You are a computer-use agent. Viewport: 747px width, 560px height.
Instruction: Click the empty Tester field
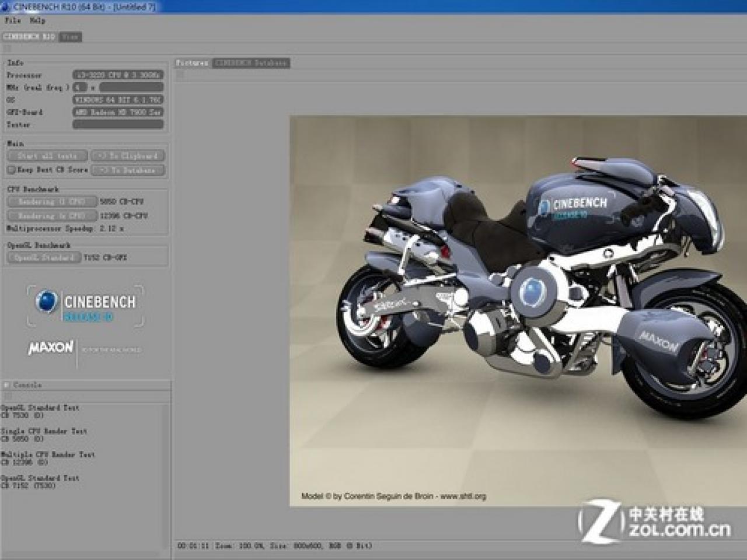[x=118, y=124]
